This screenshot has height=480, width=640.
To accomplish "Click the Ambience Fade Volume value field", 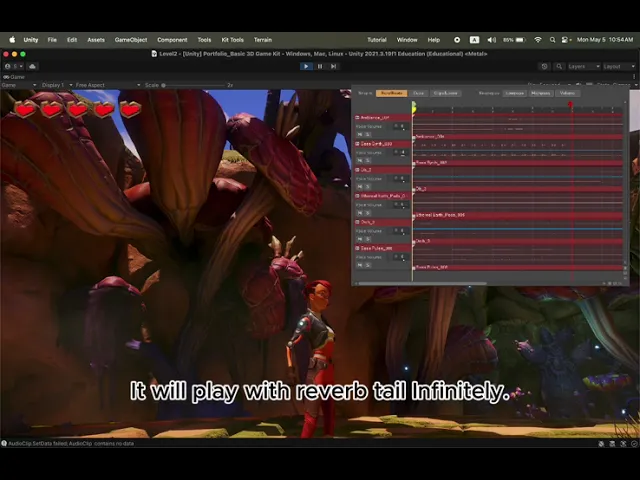I will click(x=401, y=127).
